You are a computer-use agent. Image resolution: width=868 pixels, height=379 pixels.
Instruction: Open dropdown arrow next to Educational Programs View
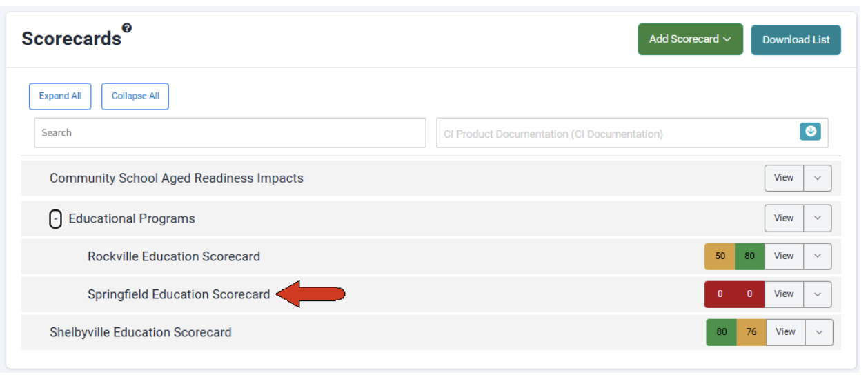[x=818, y=218]
